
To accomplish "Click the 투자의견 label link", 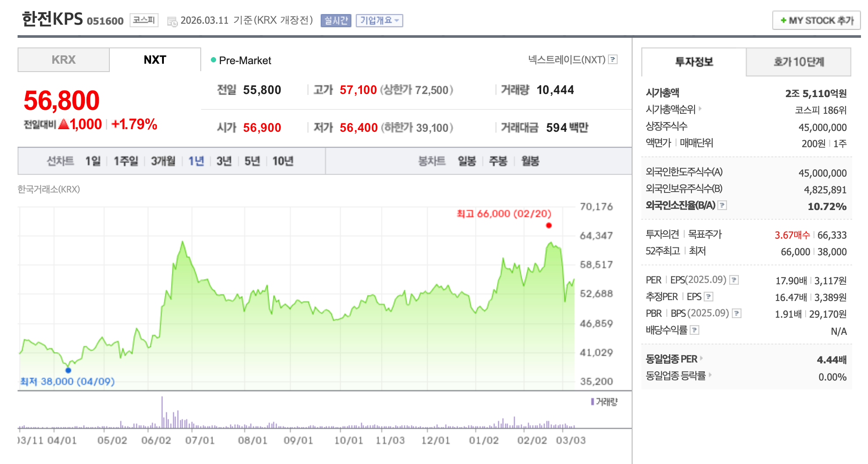I will click(662, 234).
